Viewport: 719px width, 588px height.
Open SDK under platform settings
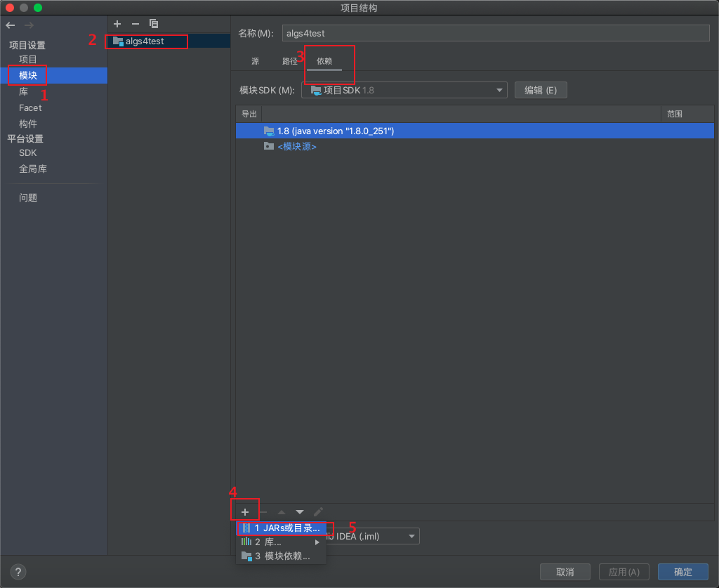[27, 152]
